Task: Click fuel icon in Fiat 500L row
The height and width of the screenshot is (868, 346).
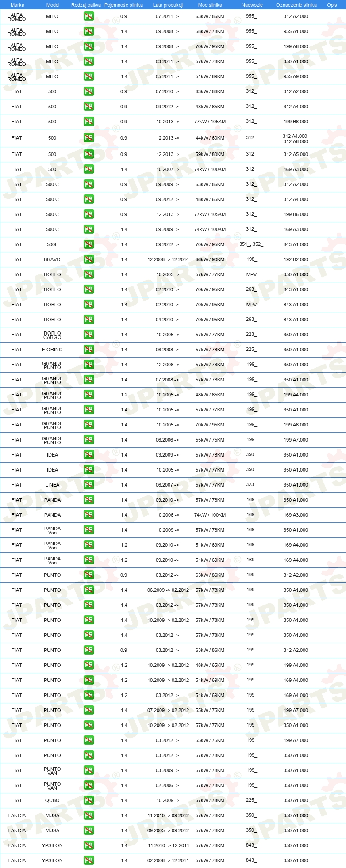Action: pos(88,244)
